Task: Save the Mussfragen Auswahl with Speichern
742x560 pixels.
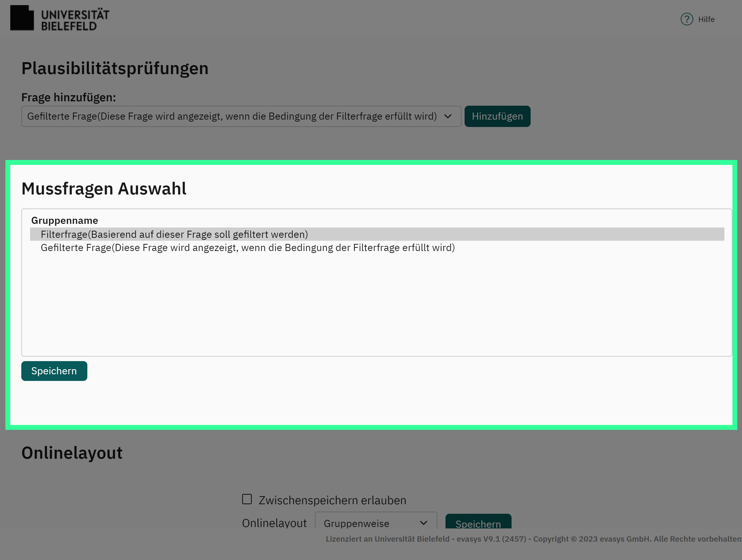Action: (x=54, y=371)
